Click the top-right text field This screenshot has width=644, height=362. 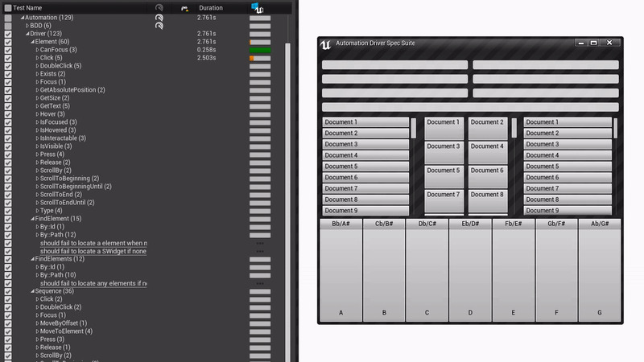point(546,65)
